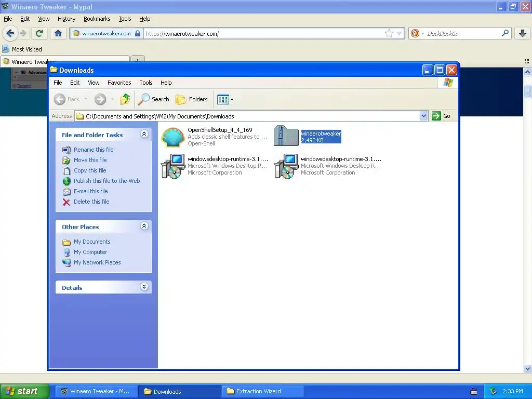Reload the page in Mypal browser
Viewport: 532px width, 399px height.
coord(39,33)
